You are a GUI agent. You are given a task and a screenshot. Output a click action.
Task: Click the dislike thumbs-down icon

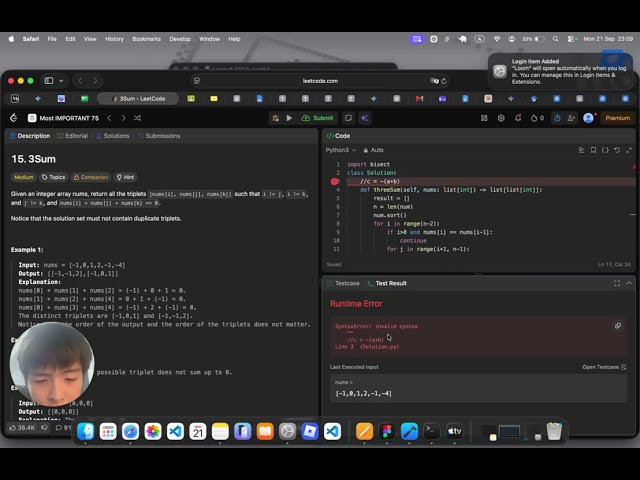click(44, 428)
